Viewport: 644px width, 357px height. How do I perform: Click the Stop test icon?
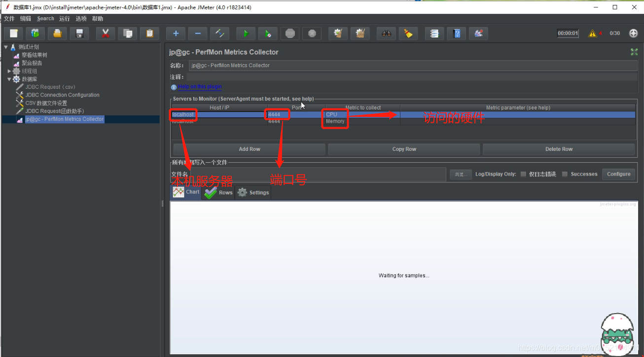(x=290, y=34)
